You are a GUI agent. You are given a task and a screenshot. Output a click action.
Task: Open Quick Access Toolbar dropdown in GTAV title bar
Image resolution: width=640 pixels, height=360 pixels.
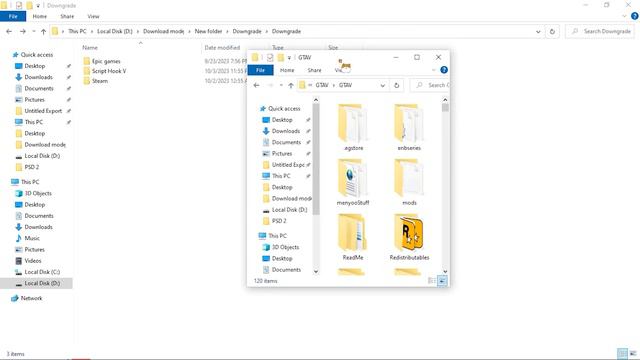tap(289, 58)
